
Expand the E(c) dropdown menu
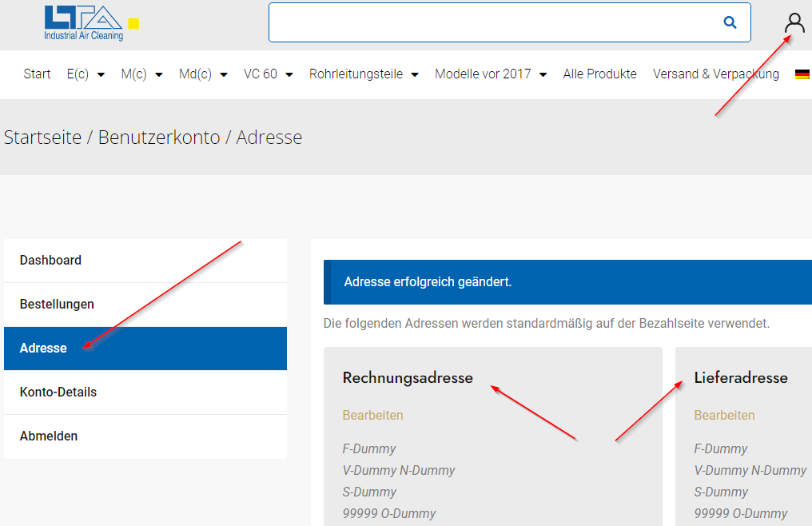click(x=86, y=74)
